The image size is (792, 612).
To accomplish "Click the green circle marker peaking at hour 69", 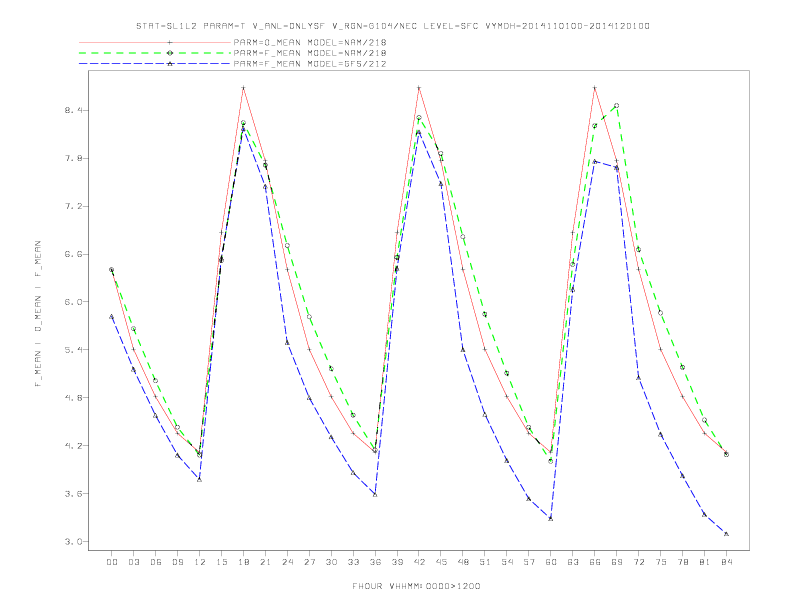I will coord(617,106).
